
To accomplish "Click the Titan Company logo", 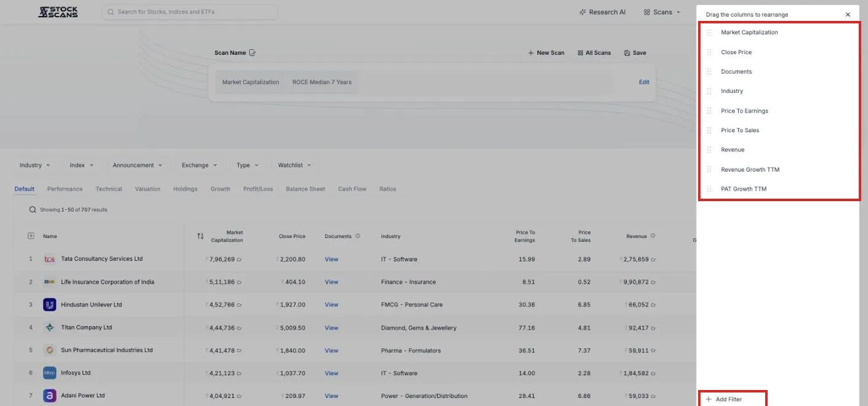I will point(50,327).
